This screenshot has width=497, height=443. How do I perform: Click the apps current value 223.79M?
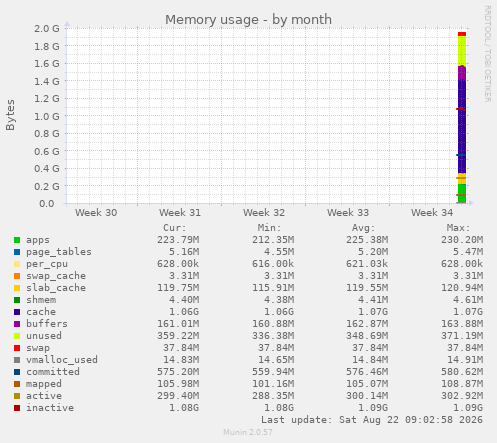click(x=178, y=240)
